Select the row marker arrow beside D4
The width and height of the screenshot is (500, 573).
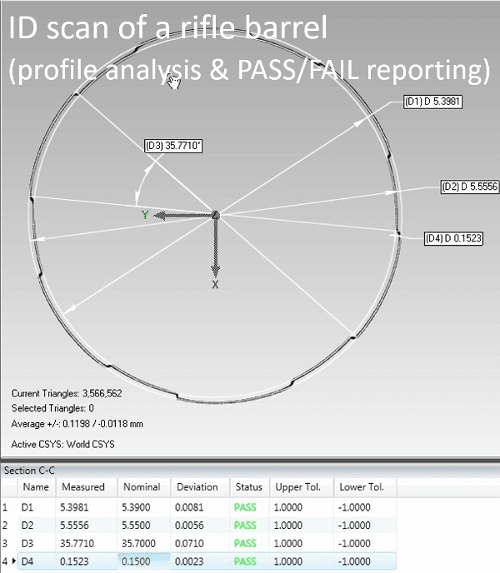[14, 561]
